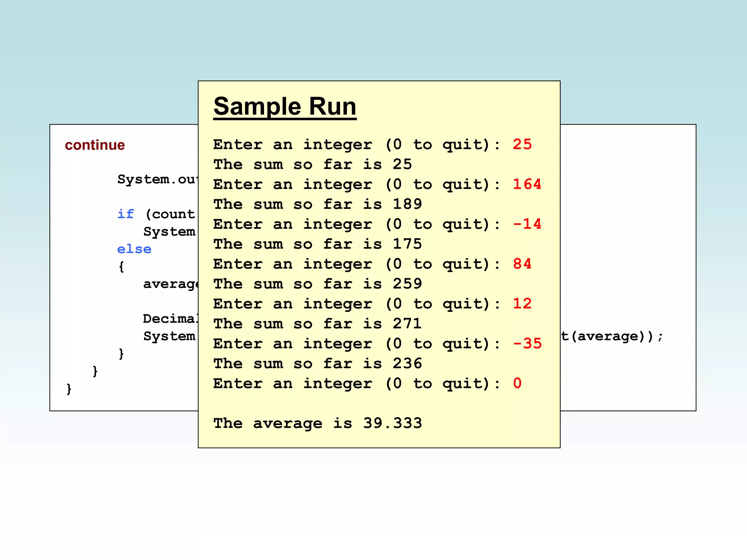Click the red input value -14

tap(527, 224)
